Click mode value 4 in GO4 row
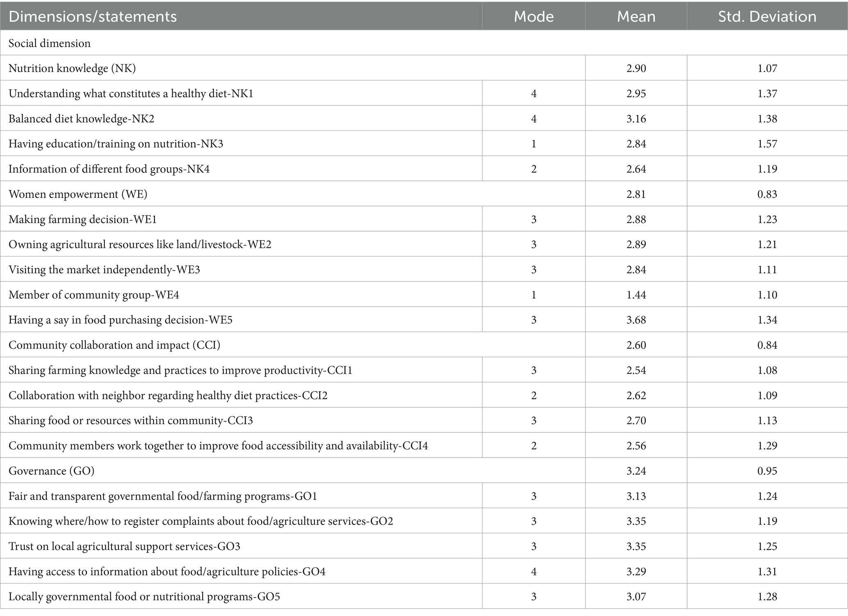The width and height of the screenshot is (848, 616). [533, 572]
